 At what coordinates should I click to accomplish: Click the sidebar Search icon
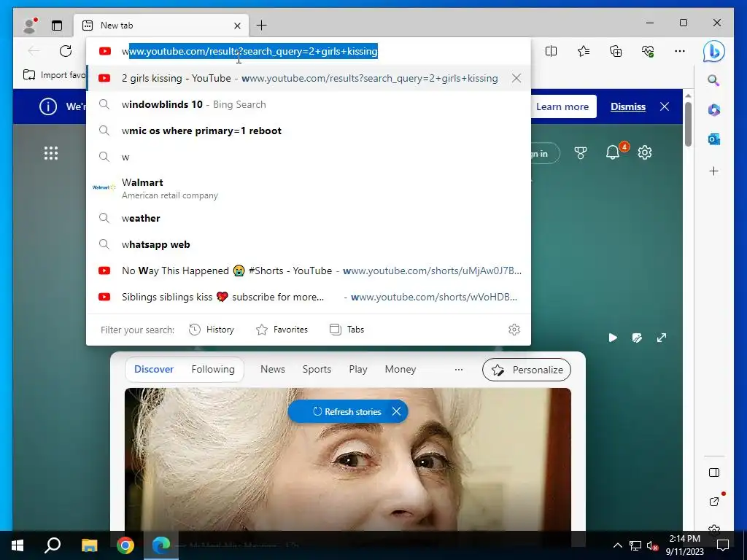(x=713, y=80)
